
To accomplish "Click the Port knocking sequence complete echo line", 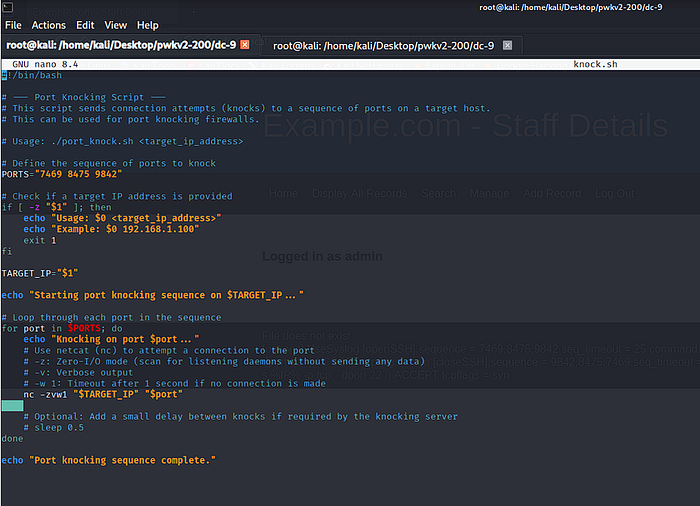I will coord(108,460).
